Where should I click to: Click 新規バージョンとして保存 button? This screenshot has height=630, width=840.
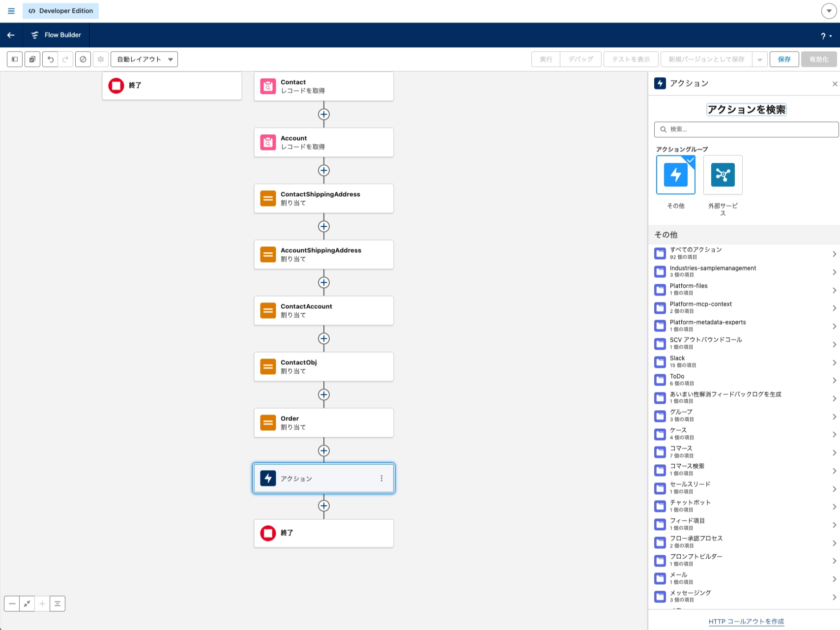click(706, 60)
